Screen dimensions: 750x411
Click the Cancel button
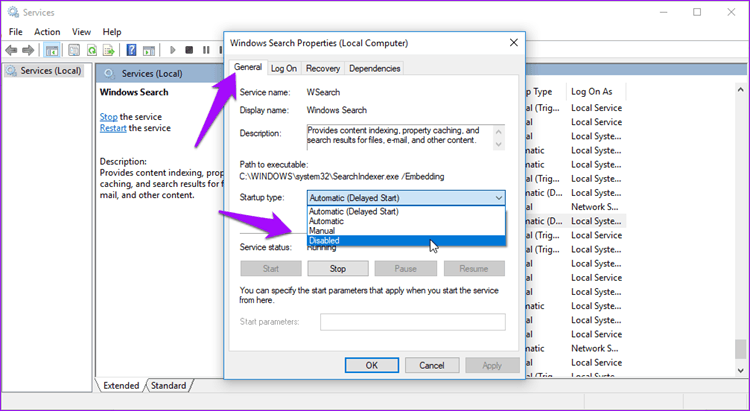tap(432, 366)
